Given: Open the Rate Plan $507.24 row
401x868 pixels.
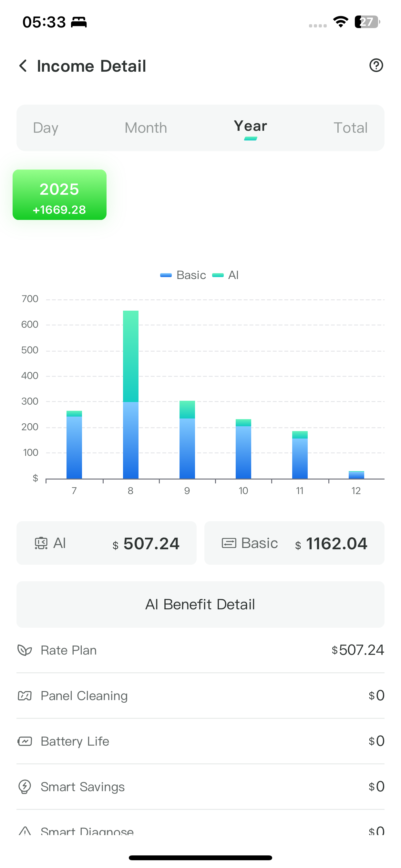Looking at the screenshot, I should click(200, 650).
